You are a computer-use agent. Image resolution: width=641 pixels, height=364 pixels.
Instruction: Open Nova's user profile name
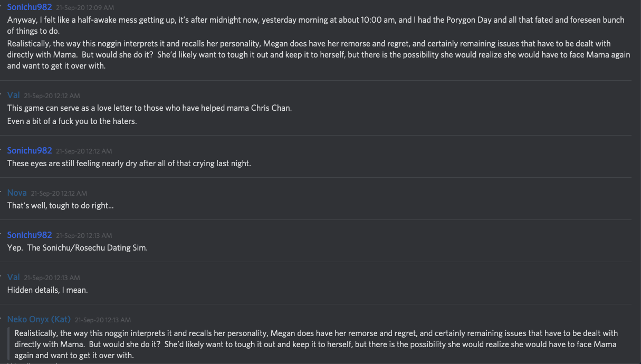tap(17, 193)
